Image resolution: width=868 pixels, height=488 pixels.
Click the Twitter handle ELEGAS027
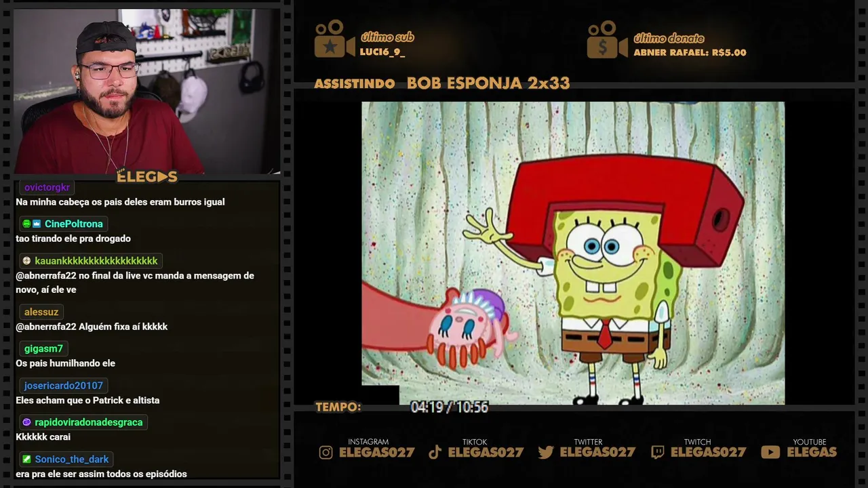coord(597,452)
